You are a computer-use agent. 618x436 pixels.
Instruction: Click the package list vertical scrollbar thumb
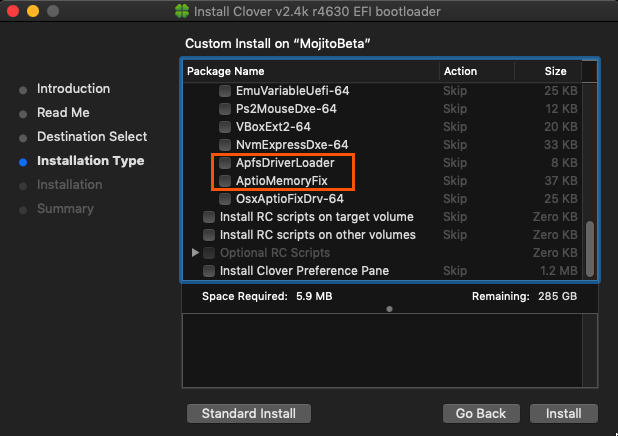590,249
